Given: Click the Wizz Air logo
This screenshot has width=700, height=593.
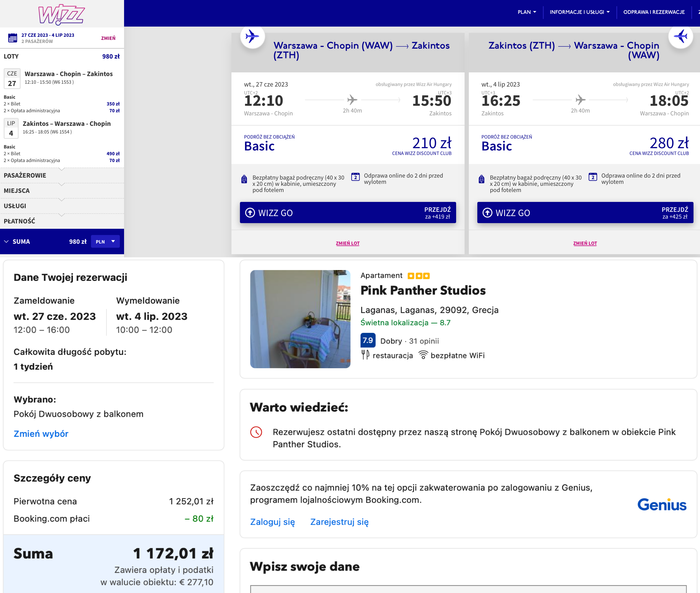Looking at the screenshot, I should (62, 14).
